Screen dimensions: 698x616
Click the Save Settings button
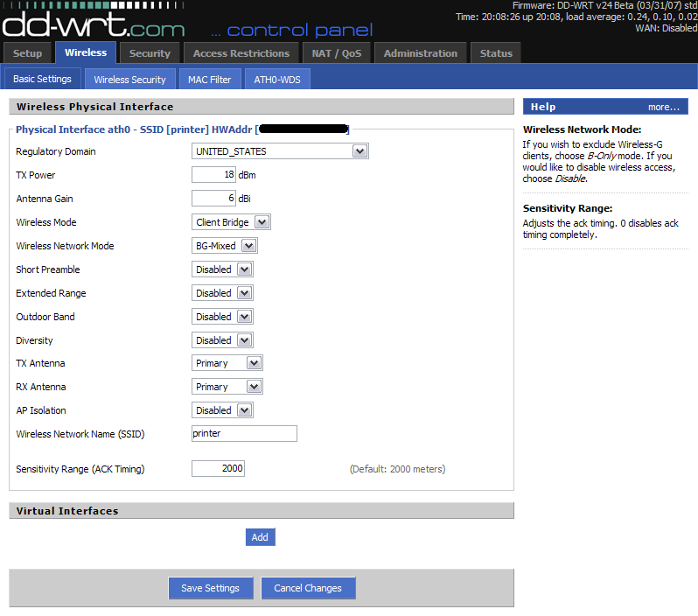click(211, 588)
